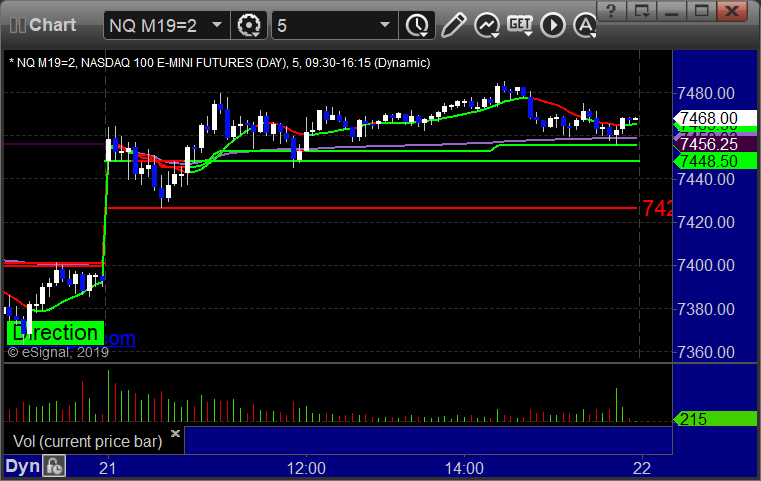Open the blue link beside the Direction label
The width and height of the screenshot is (761, 481).
120,338
